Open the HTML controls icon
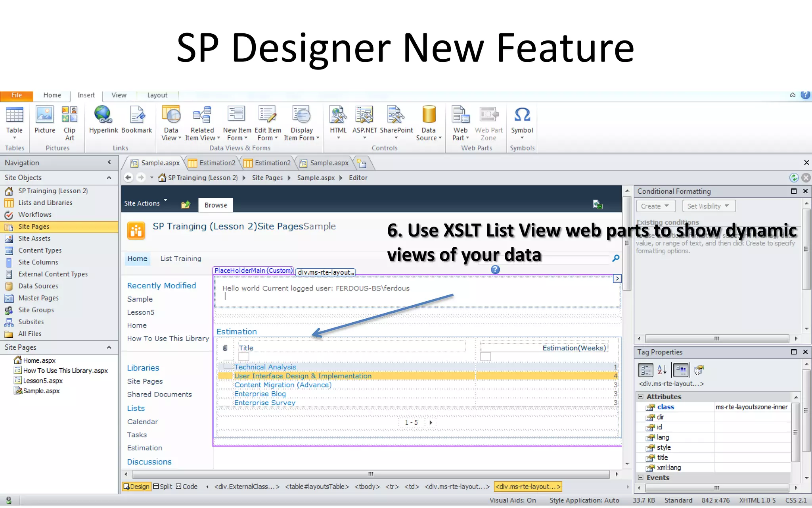The height and width of the screenshot is (508, 812). coord(338,122)
